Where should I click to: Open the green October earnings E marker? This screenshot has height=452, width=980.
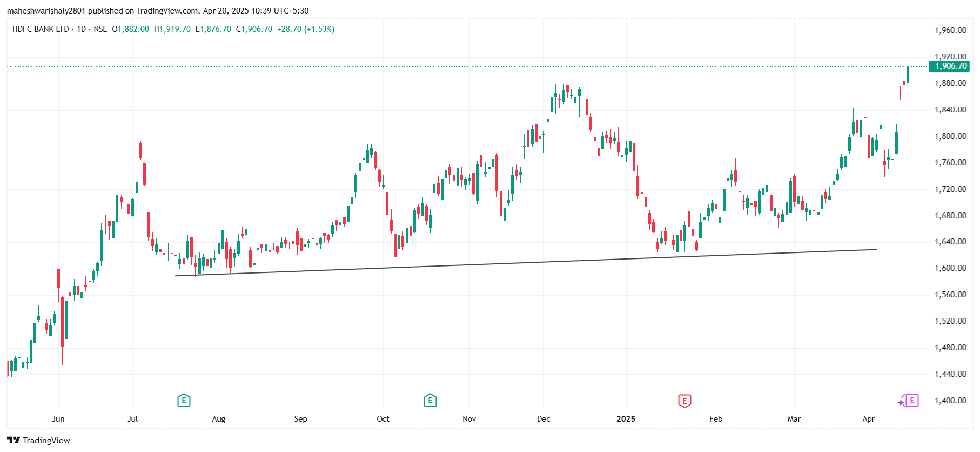pos(430,401)
